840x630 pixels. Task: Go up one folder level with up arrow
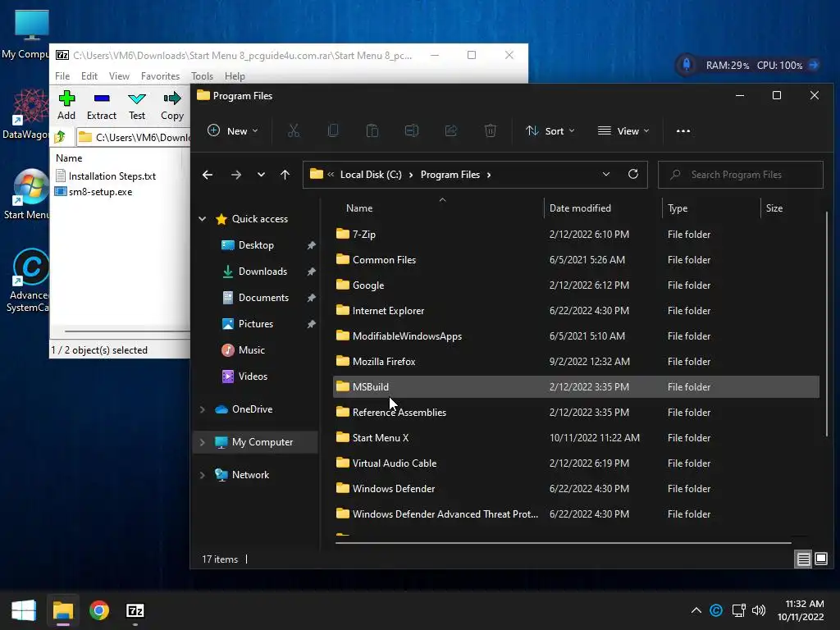tap(285, 175)
